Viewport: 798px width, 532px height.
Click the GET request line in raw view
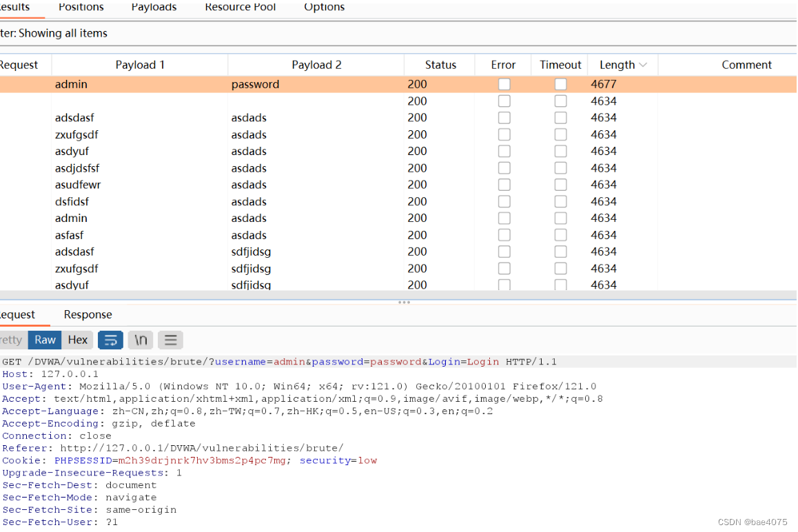(x=279, y=362)
